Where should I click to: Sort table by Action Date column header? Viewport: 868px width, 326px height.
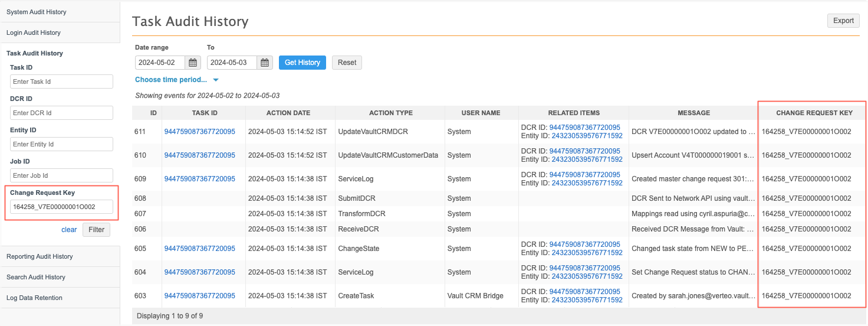pyautogui.click(x=288, y=113)
